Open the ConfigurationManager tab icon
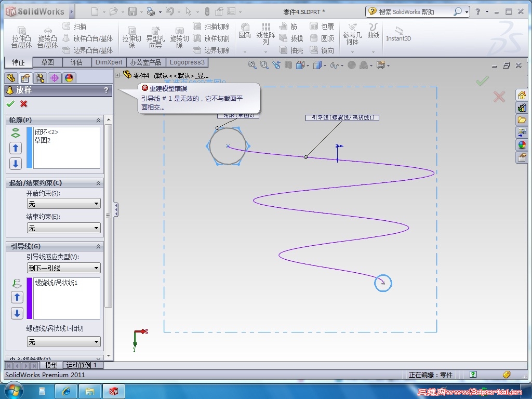The image size is (532, 399). coord(39,78)
